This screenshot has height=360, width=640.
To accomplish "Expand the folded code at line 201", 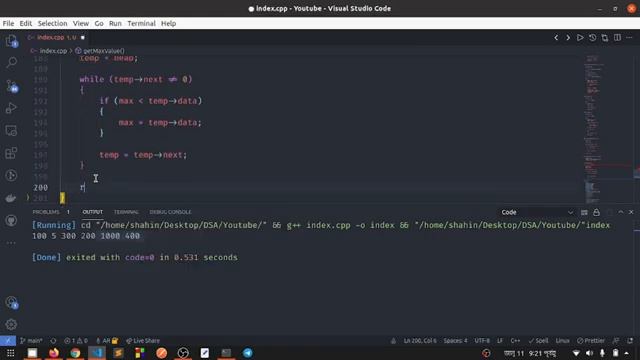I will pos(28,198).
